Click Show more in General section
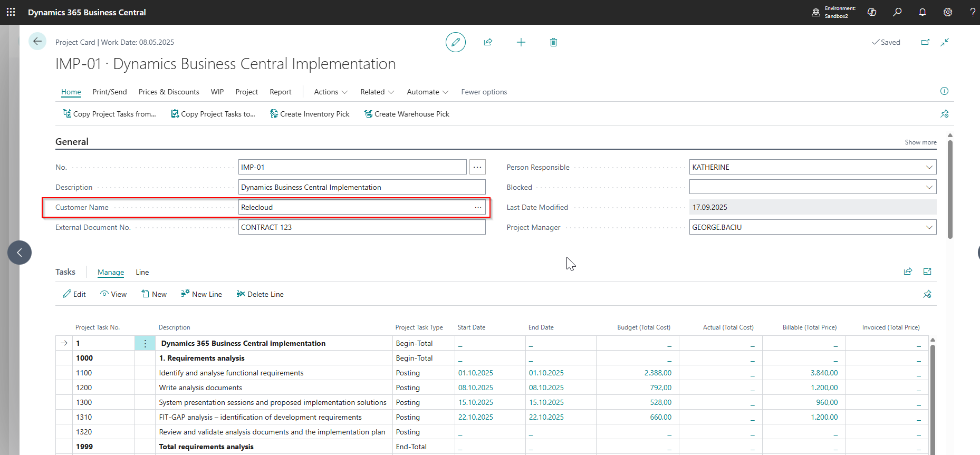The image size is (980, 455). (921, 142)
